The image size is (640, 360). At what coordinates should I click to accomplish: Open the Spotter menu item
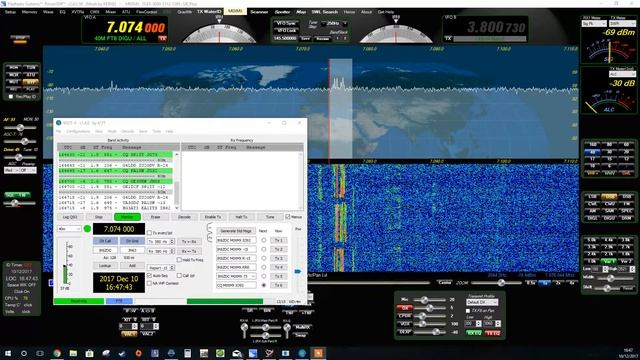[282, 12]
